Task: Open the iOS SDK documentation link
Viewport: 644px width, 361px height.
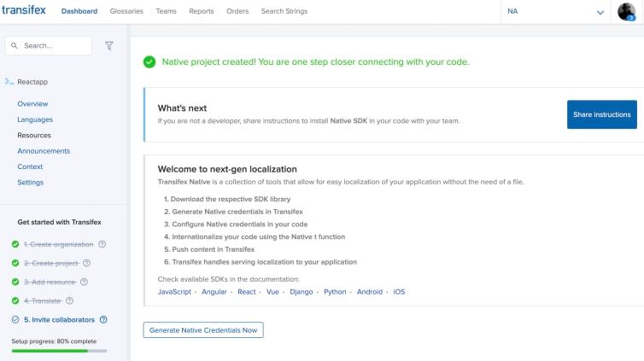Action: click(399, 292)
